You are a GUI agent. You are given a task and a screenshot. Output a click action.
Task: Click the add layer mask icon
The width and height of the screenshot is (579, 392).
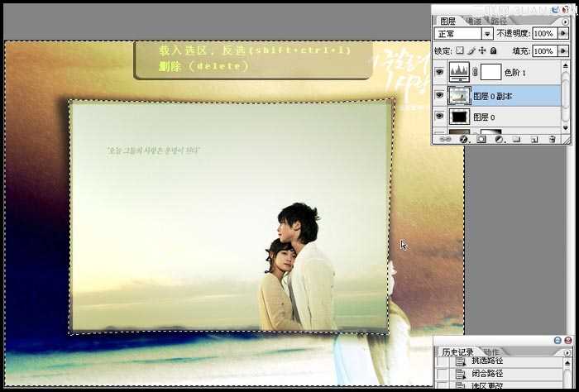click(481, 140)
